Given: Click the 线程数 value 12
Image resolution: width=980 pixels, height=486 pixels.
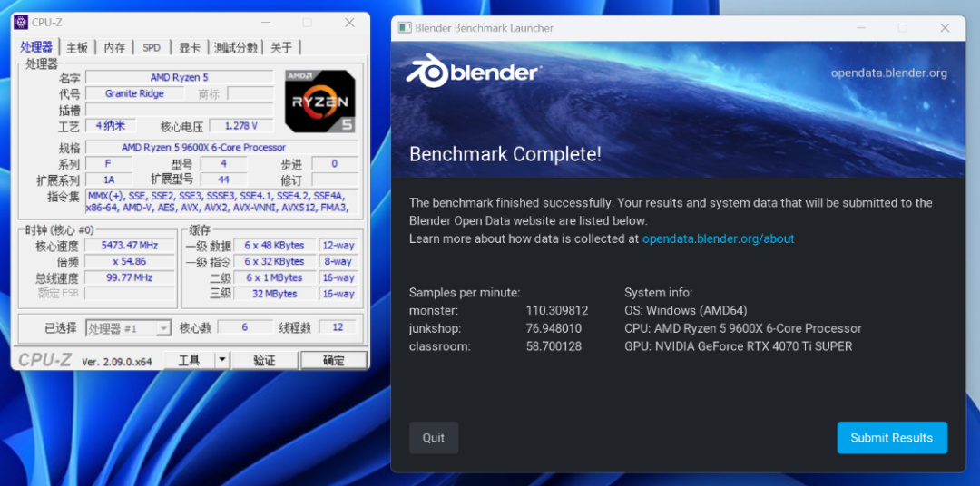Looking at the screenshot, I should [x=338, y=327].
